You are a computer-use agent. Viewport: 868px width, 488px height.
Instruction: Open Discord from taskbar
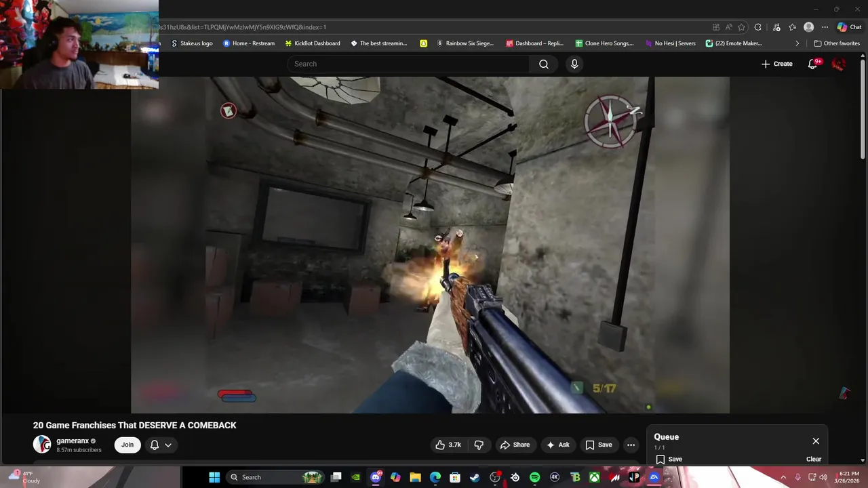[376, 477]
